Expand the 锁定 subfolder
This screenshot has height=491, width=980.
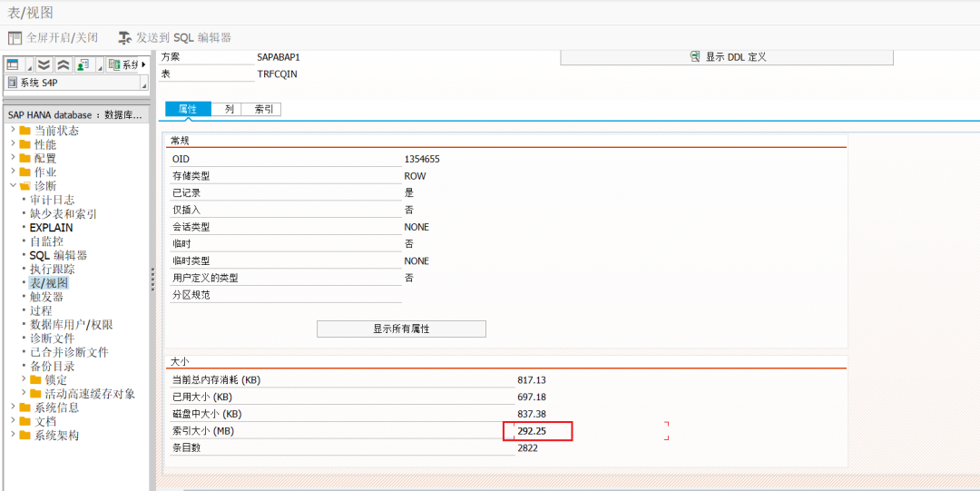click(x=24, y=379)
